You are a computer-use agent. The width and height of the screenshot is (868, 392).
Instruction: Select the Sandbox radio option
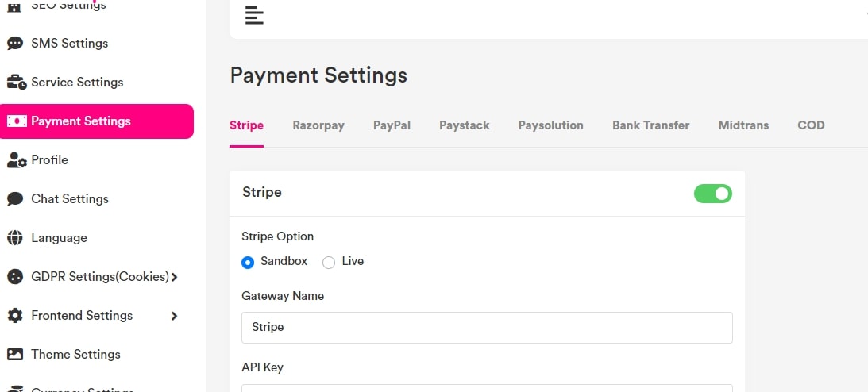tap(248, 262)
